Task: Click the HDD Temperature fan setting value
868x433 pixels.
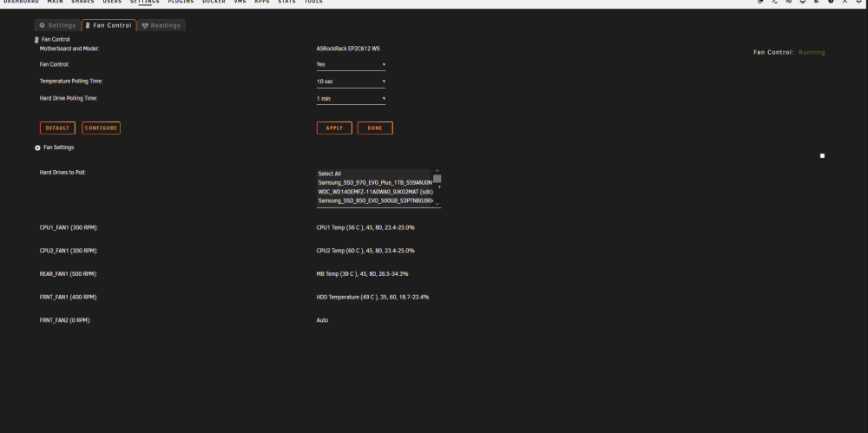Action: pyautogui.click(x=372, y=298)
